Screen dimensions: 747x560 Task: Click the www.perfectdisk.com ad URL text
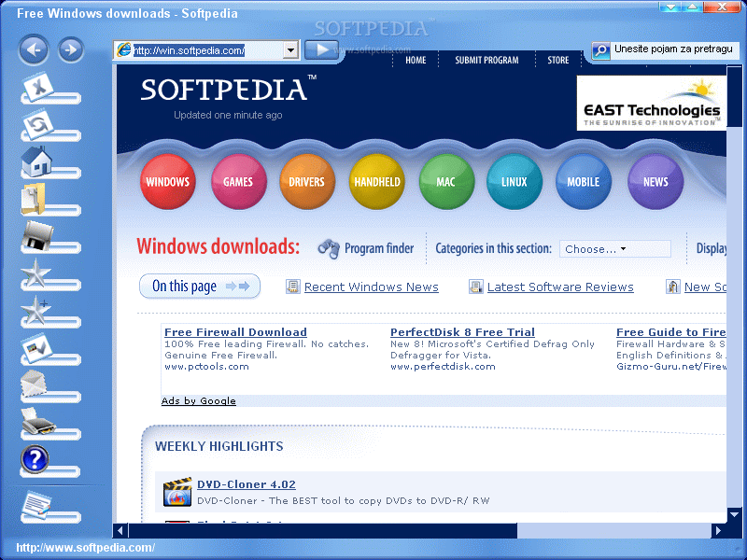443,367
